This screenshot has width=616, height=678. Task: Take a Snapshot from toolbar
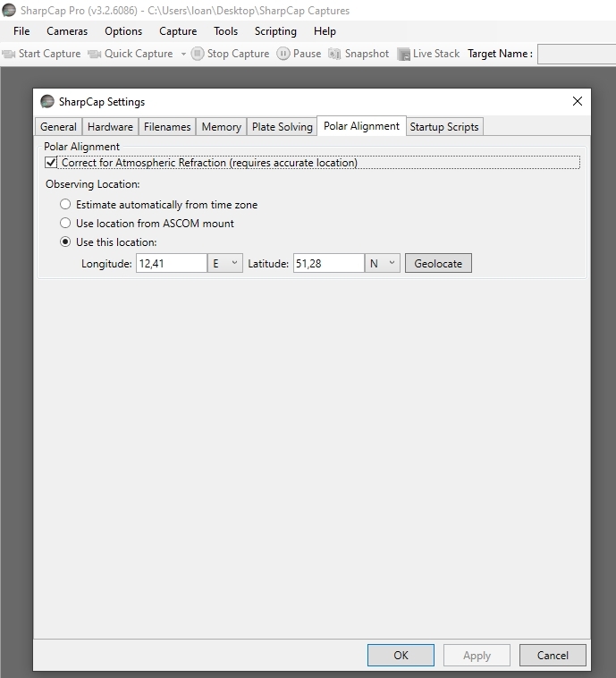[335, 54]
